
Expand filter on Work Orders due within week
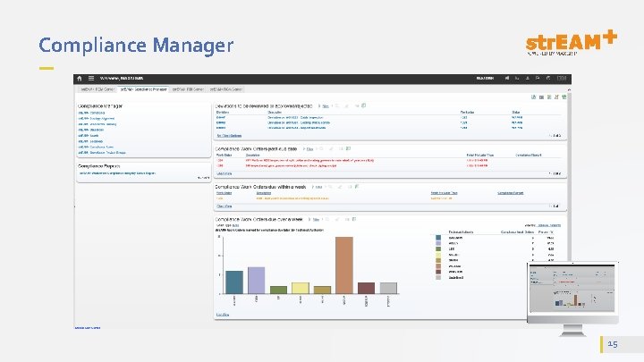pos(317,187)
